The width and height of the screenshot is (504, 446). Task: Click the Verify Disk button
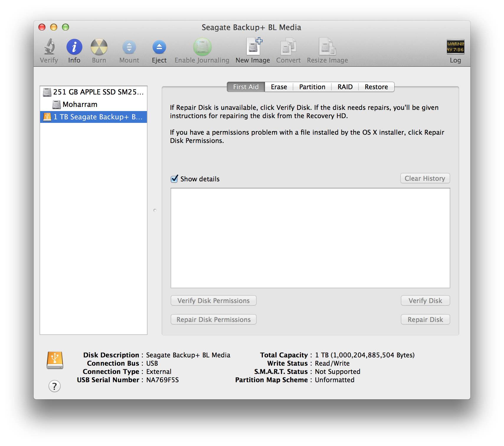pos(425,301)
